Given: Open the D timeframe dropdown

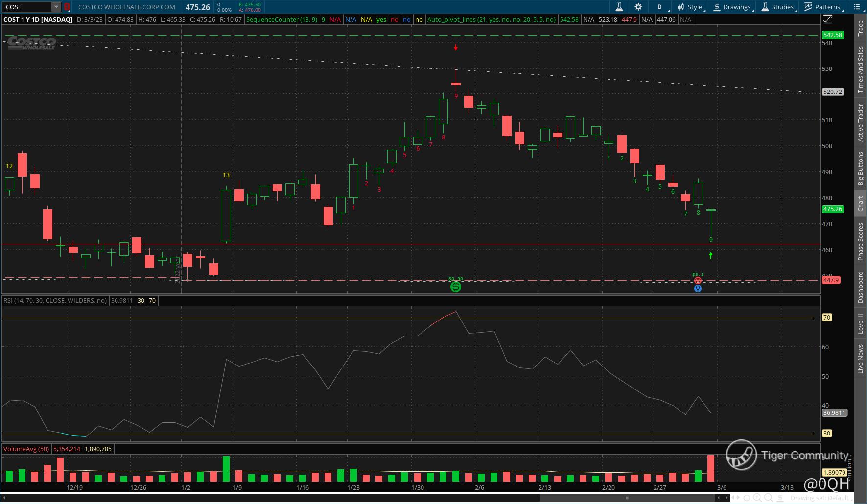Looking at the screenshot, I should click(x=659, y=7).
